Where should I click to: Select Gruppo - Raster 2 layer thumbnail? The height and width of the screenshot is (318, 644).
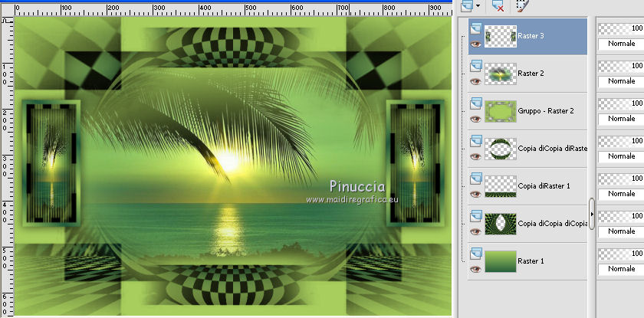point(500,111)
